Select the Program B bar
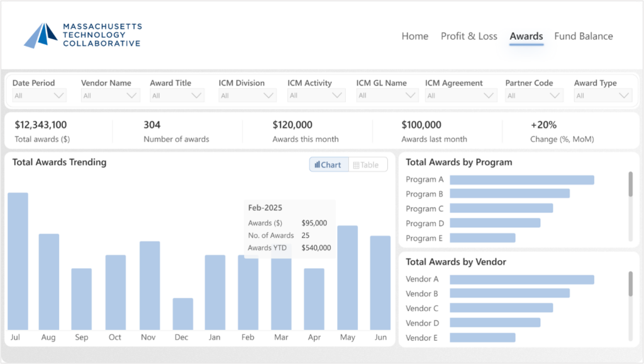Viewport: 644px width, 364px height. pyautogui.click(x=509, y=193)
